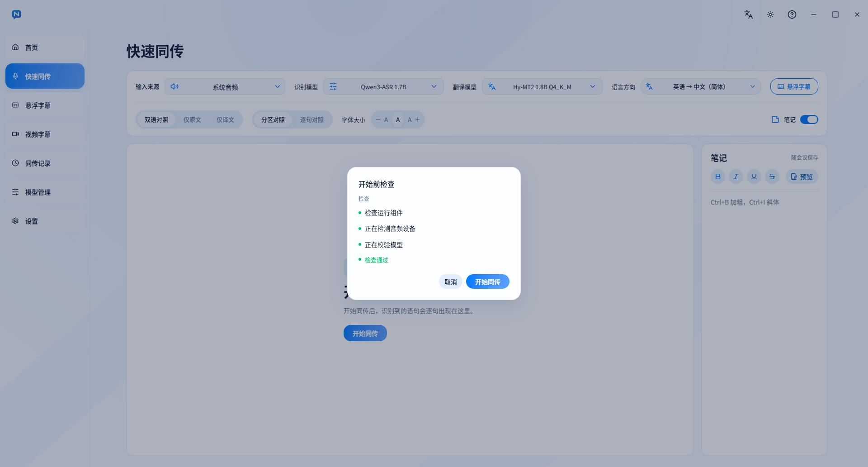Select 快速同传 in sidebar
Image resolution: width=868 pixels, height=467 pixels.
tap(45, 76)
